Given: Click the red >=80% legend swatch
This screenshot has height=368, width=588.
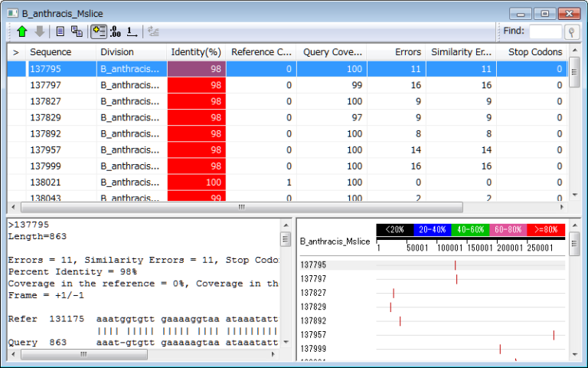Looking at the screenshot, I should coord(546,230).
